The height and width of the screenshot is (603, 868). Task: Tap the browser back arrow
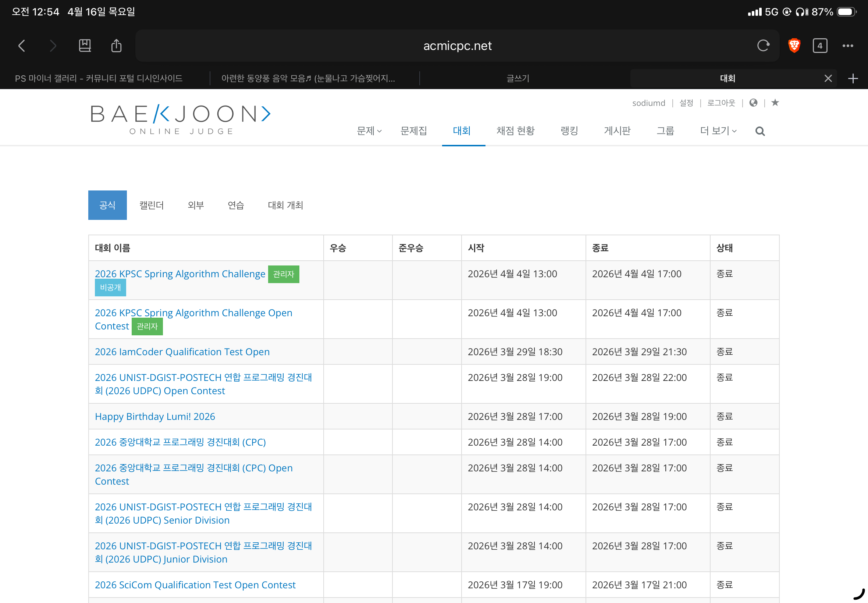22,46
